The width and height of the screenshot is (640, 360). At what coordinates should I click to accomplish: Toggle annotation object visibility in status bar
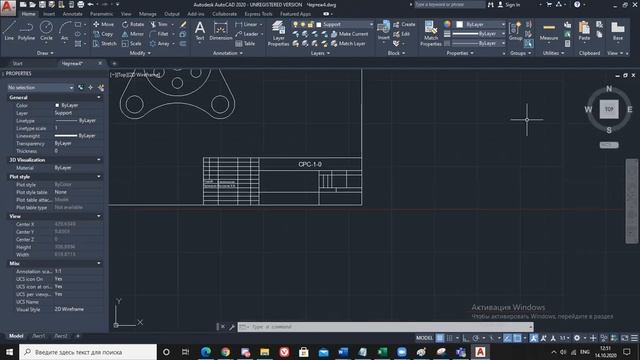click(534, 338)
